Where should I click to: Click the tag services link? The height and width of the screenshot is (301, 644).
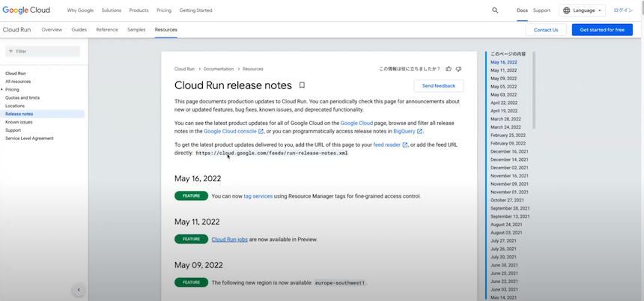(258, 196)
